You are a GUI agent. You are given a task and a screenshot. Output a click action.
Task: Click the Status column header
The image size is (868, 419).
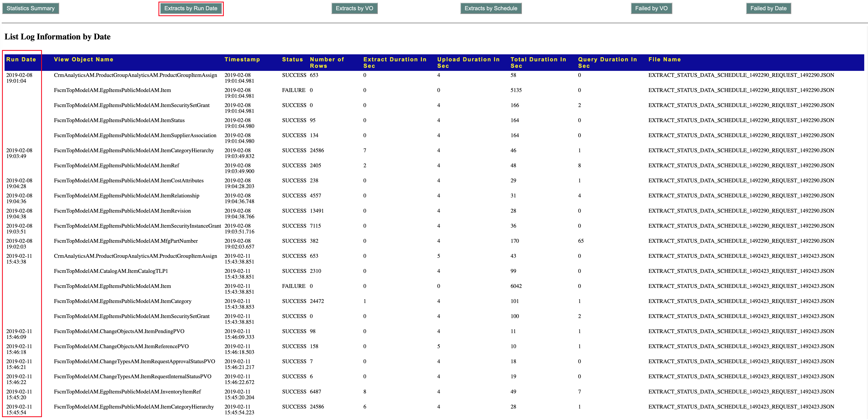(x=292, y=59)
